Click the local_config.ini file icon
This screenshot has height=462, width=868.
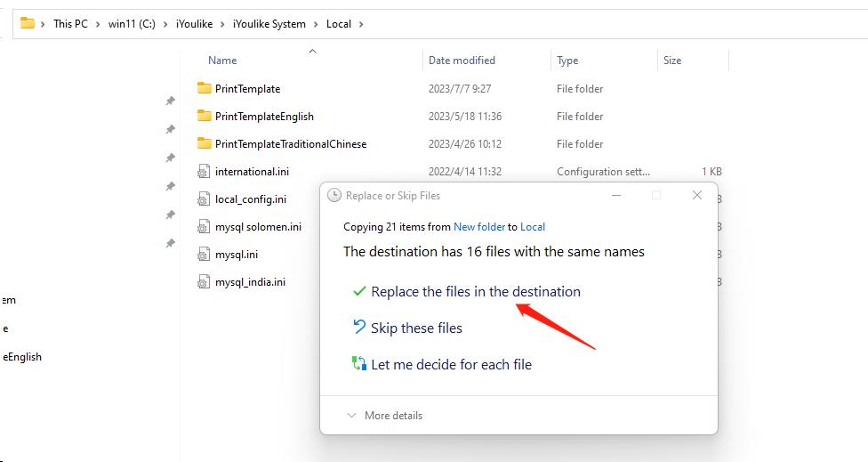[205, 199]
